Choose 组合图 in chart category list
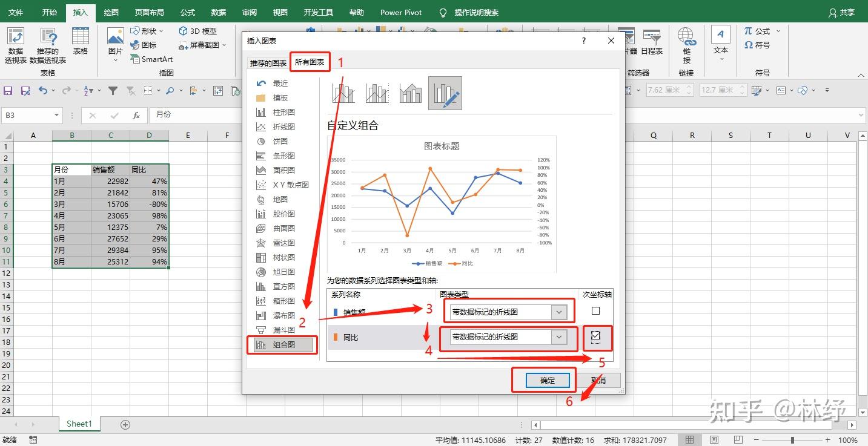Image resolution: width=868 pixels, height=446 pixels. (x=282, y=345)
